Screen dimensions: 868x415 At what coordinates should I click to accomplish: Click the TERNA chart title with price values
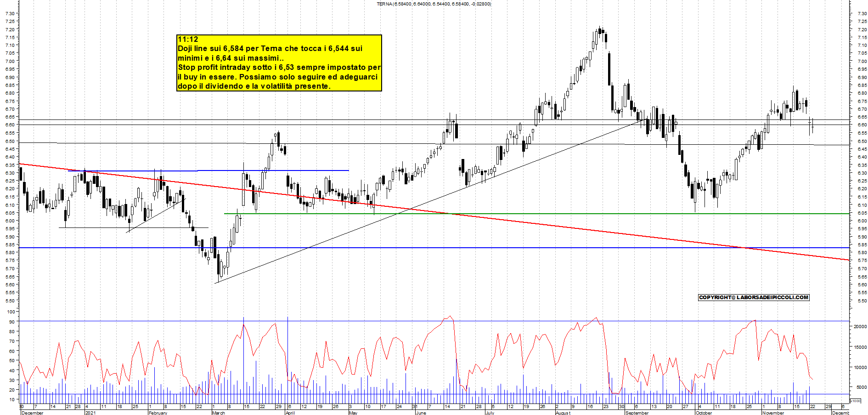pyautogui.click(x=434, y=4)
